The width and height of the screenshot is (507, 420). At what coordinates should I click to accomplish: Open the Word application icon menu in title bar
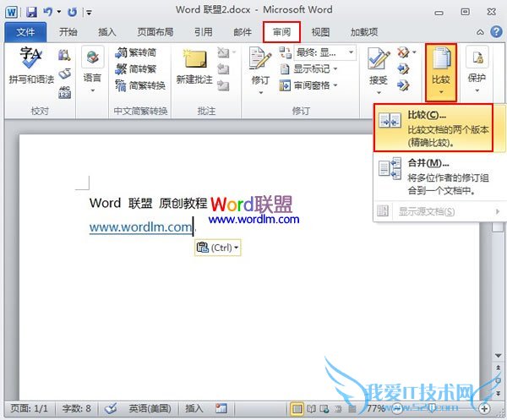11,13
